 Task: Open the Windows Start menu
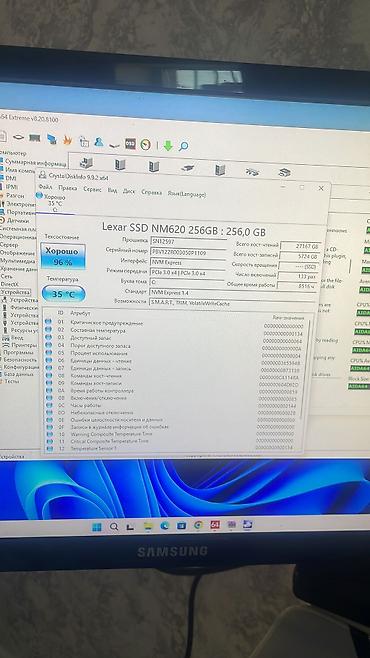click(97, 527)
